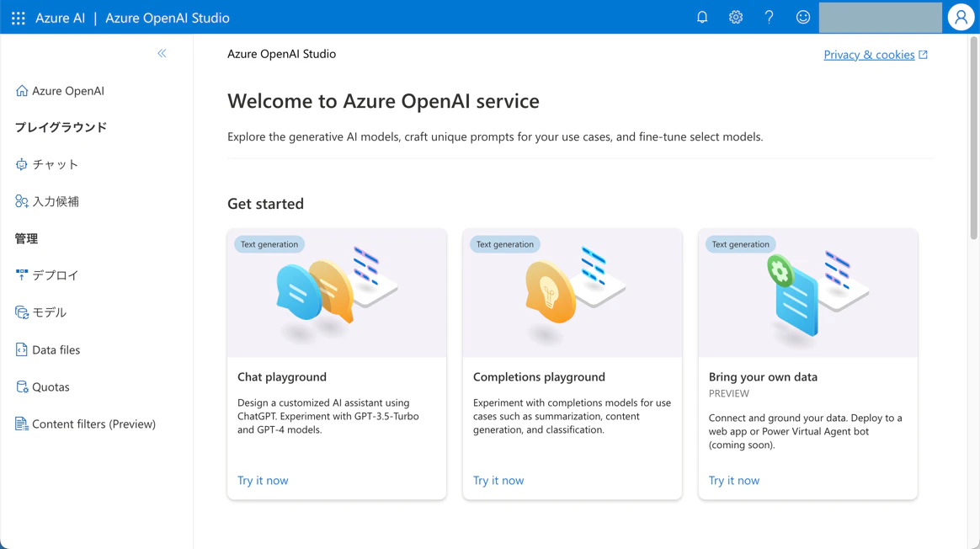Viewport: 980px width, 549px height.
Task: Open the settings gear icon
Action: (736, 18)
